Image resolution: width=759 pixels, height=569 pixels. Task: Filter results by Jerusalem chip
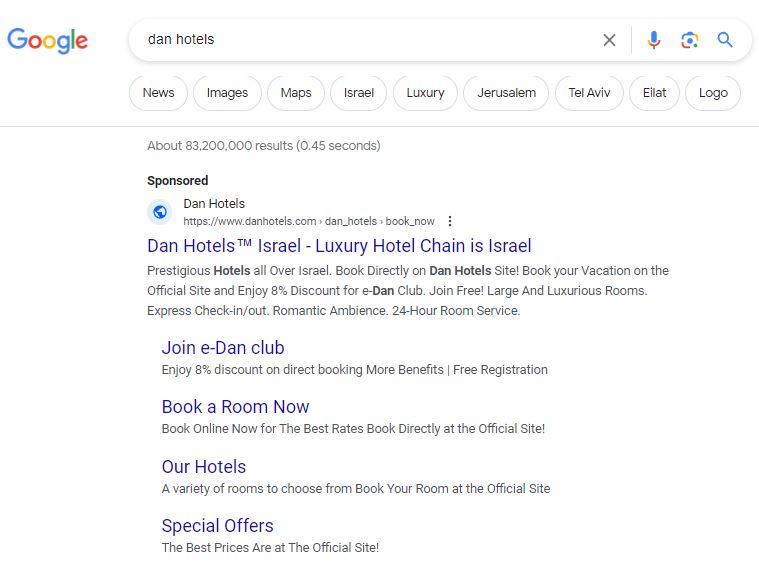tap(506, 93)
